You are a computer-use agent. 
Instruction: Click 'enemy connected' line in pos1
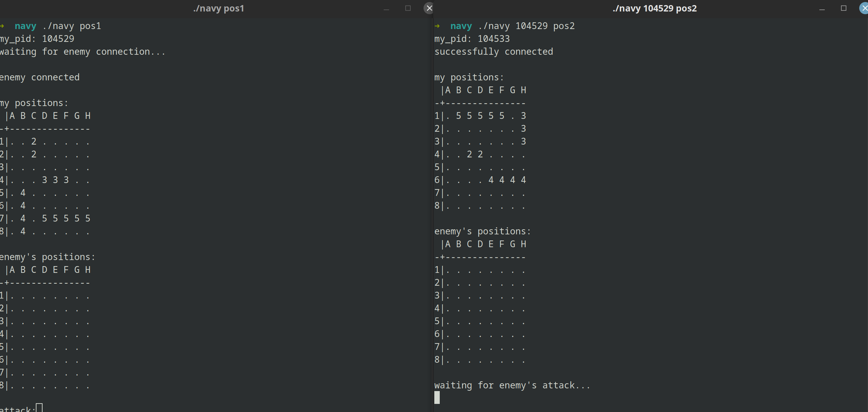click(40, 77)
